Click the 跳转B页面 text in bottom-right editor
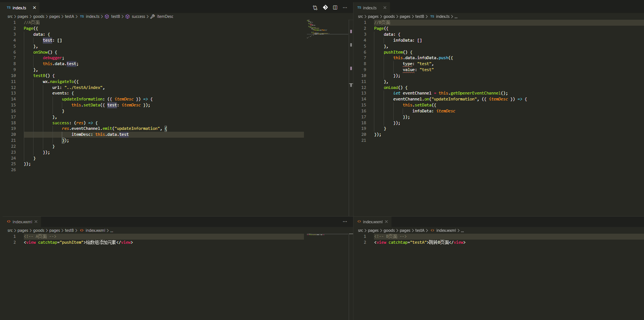This screenshot has width=644, height=320. (439, 242)
